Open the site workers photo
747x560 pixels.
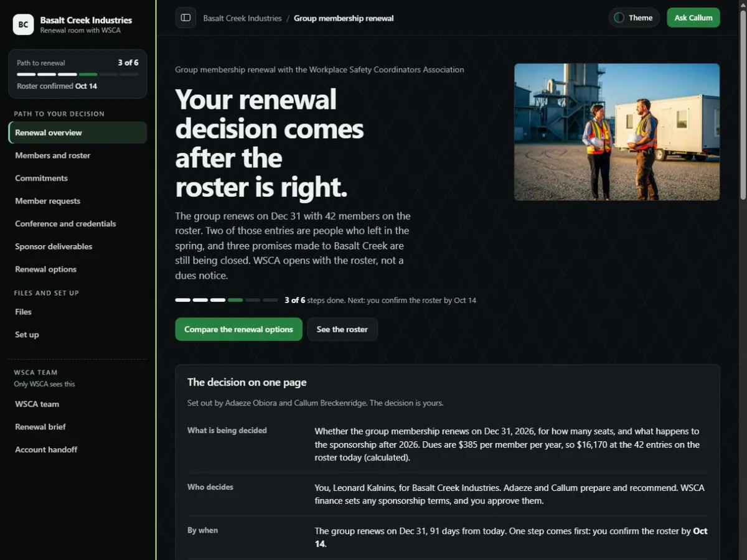pyautogui.click(x=617, y=132)
